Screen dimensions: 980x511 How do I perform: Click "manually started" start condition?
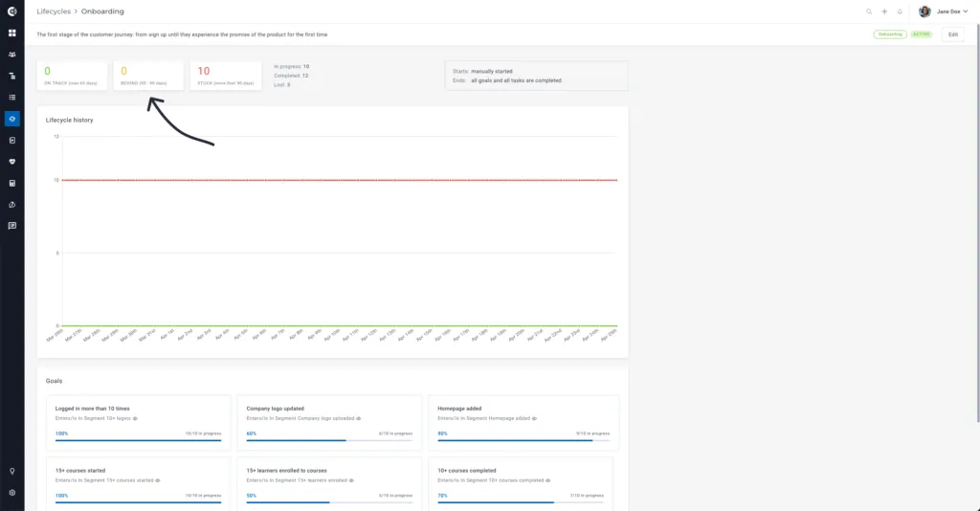point(491,71)
